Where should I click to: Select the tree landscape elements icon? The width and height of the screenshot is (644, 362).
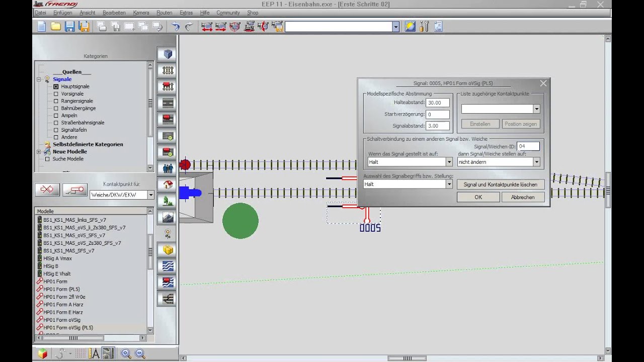coord(168,201)
